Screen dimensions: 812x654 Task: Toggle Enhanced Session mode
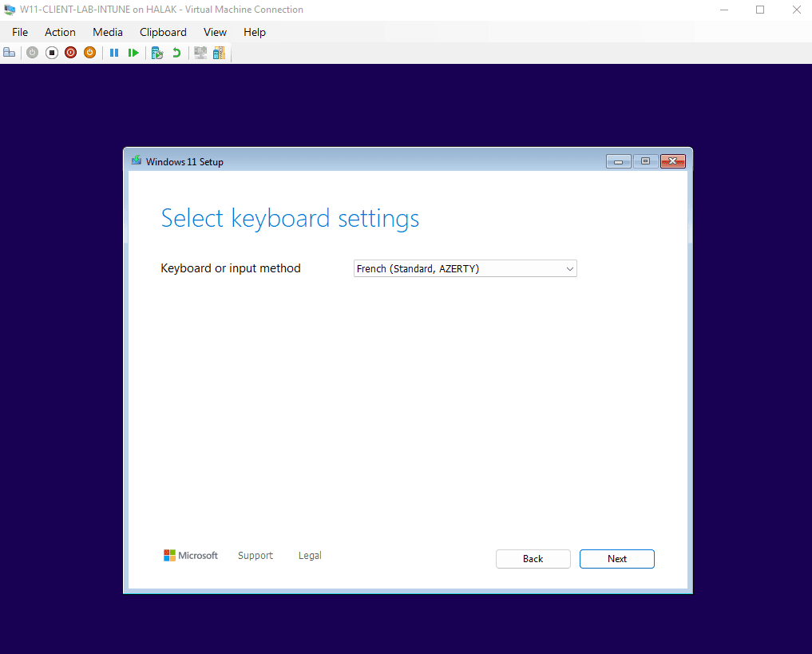(200, 52)
